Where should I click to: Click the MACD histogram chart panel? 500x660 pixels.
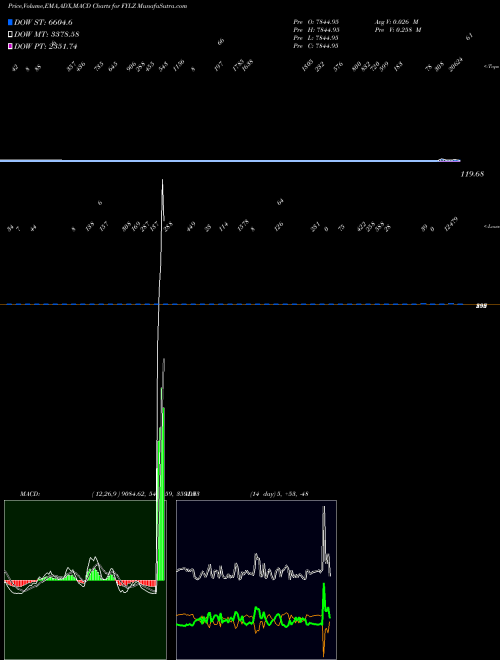pyautogui.click(x=85, y=580)
